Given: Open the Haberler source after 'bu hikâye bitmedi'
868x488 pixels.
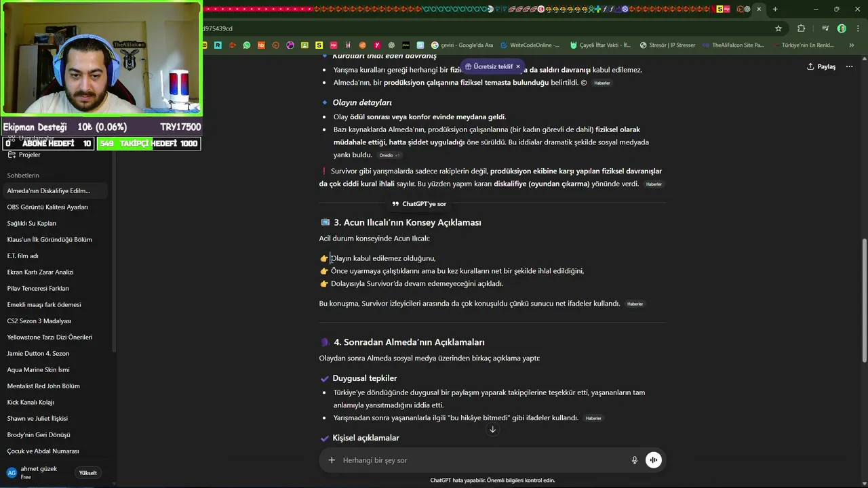Looking at the screenshot, I should 593,418.
